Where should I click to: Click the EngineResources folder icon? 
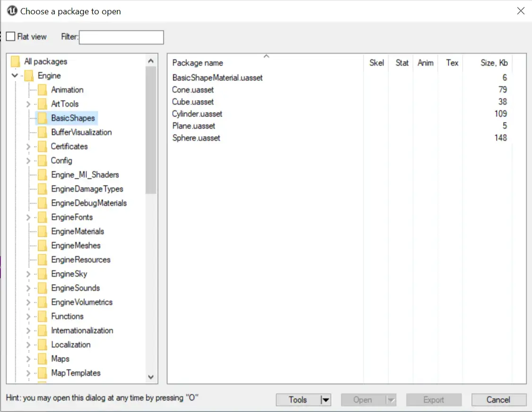pos(43,260)
